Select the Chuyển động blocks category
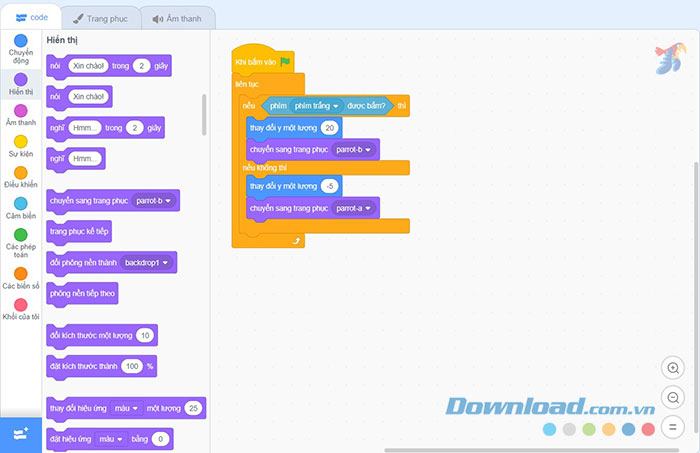The width and height of the screenshot is (700, 453). pyautogui.click(x=20, y=47)
